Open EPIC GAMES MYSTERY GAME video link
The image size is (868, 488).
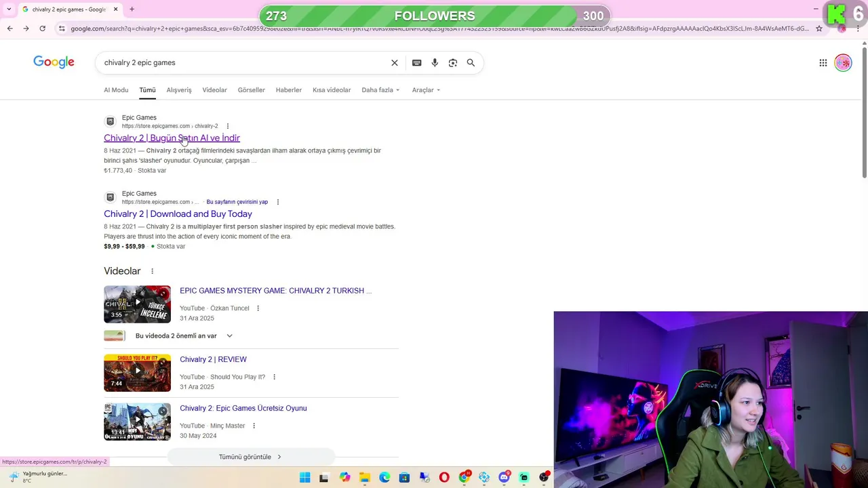click(x=275, y=291)
